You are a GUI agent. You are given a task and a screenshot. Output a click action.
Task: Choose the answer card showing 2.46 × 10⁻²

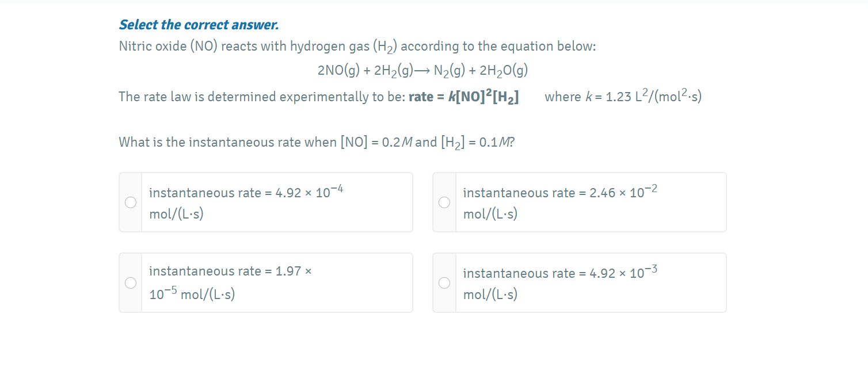578,202
